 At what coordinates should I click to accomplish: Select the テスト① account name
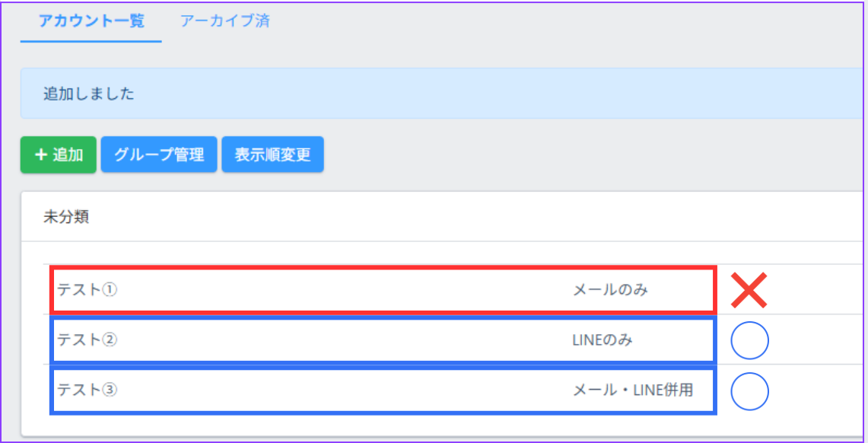click(x=87, y=289)
